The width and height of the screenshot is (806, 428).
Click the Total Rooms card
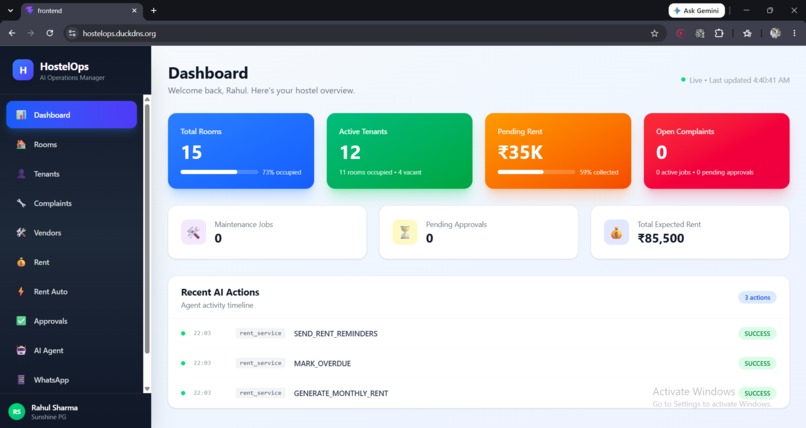tap(241, 151)
